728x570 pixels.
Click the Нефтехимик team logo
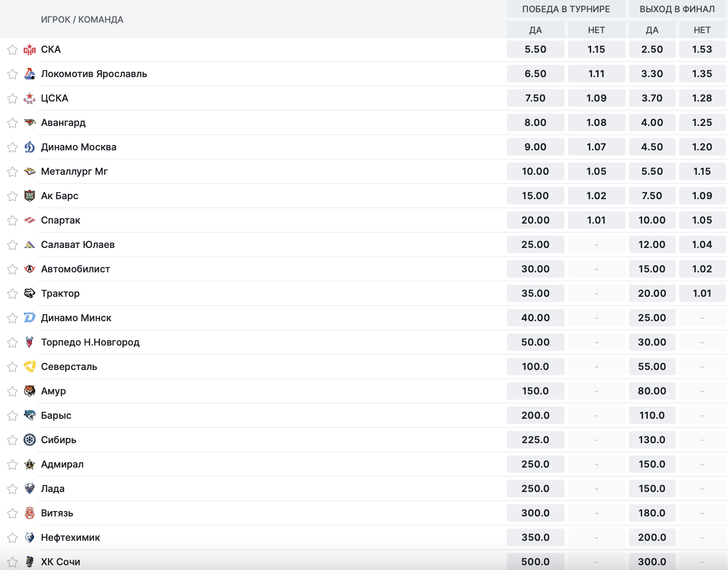[30, 538]
